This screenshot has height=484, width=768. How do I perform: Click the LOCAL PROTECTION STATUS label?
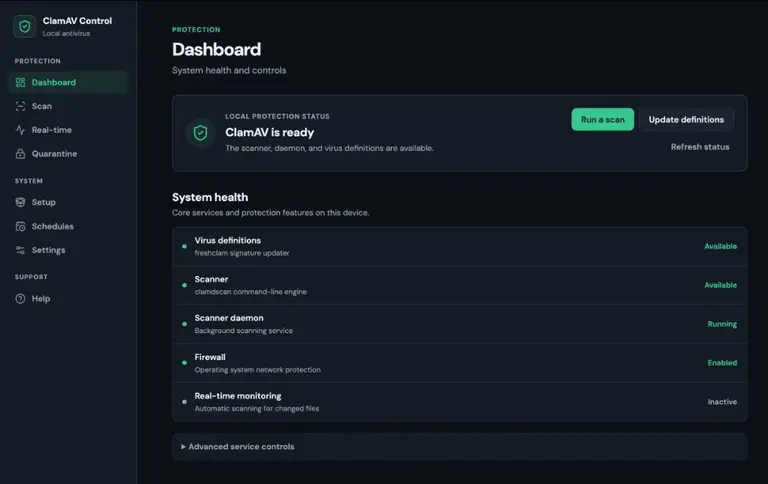pos(277,117)
